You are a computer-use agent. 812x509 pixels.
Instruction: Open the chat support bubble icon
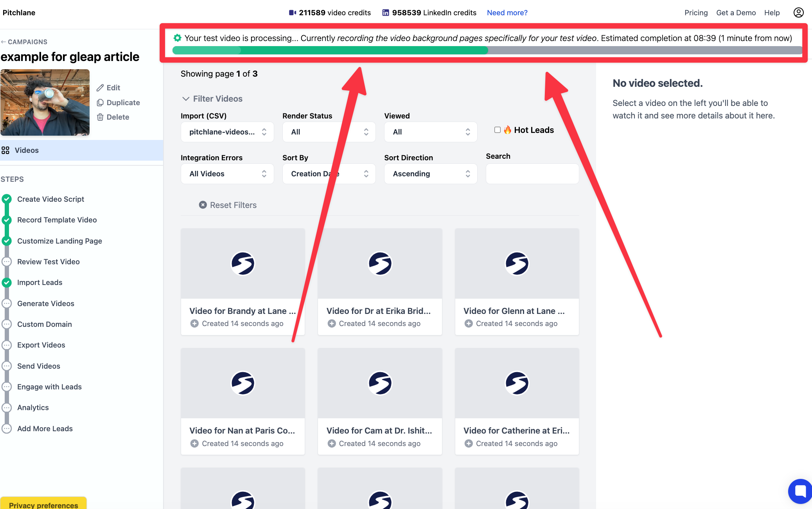coord(800,491)
